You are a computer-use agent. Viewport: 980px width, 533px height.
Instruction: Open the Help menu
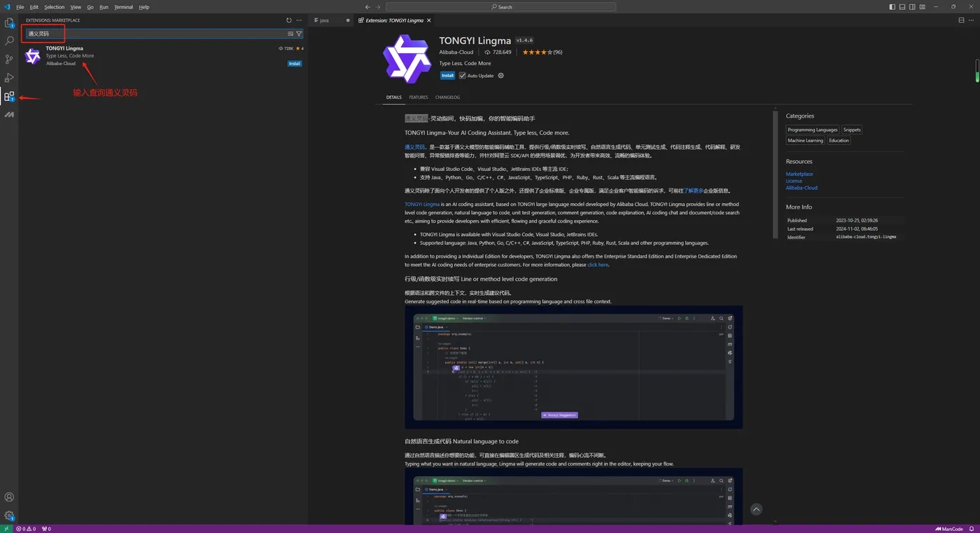point(144,7)
